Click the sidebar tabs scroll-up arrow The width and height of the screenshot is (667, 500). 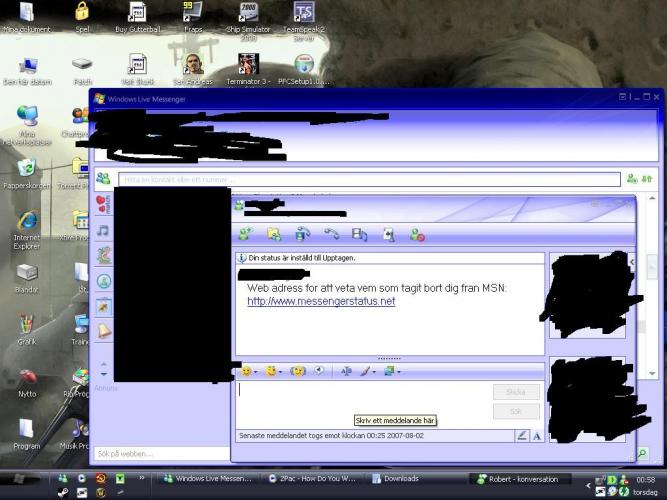click(x=104, y=364)
